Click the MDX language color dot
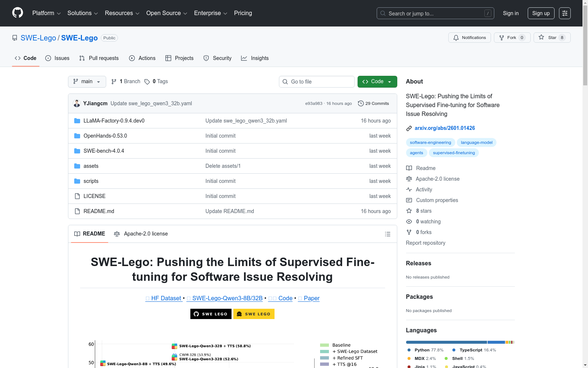The image size is (588, 368). click(x=409, y=358)
